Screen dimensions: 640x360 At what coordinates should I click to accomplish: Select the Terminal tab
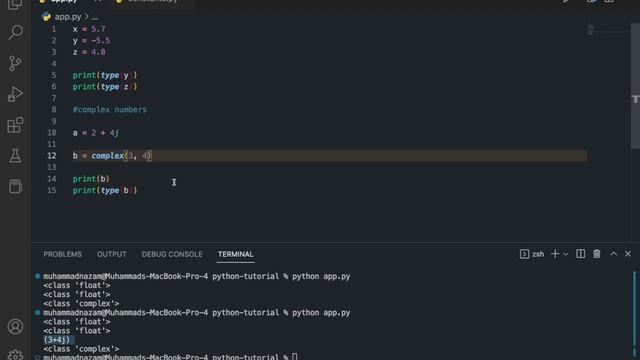click(x=236, y=254)
